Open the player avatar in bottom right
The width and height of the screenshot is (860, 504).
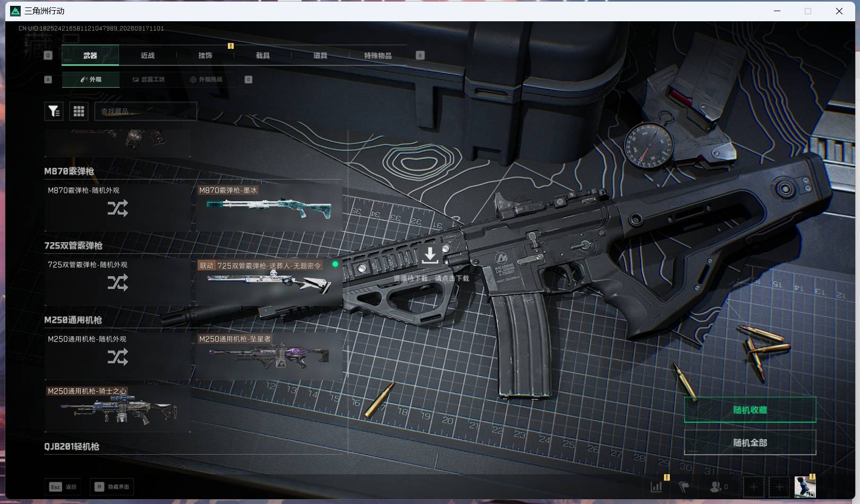click(805, 486)
